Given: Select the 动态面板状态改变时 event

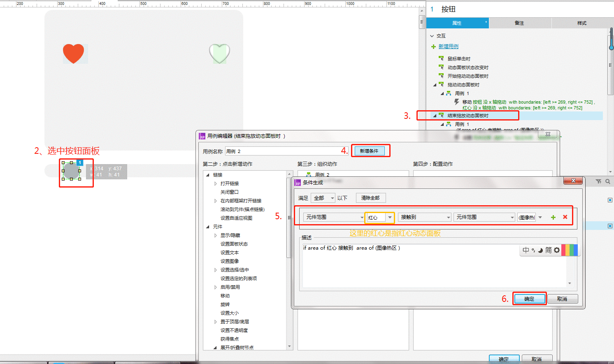Looking at the screenshot, I should pyautogui.click(x=468, y=67).
